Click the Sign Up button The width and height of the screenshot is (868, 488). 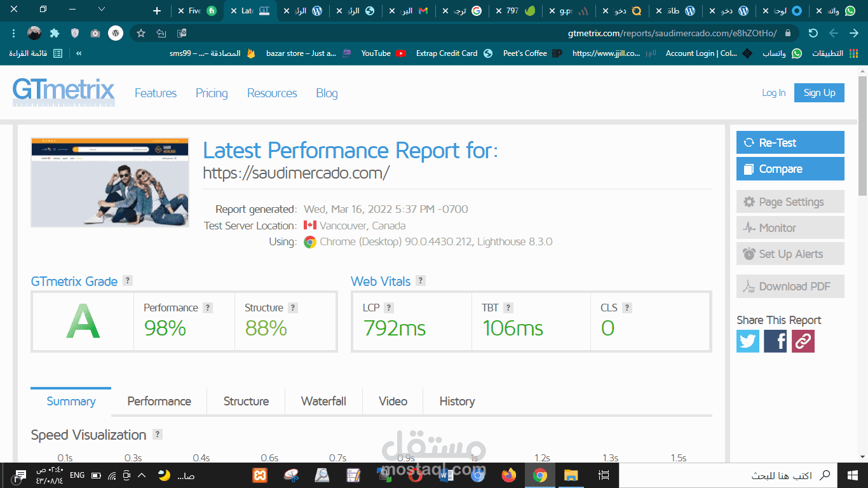(x=819, y=93)
